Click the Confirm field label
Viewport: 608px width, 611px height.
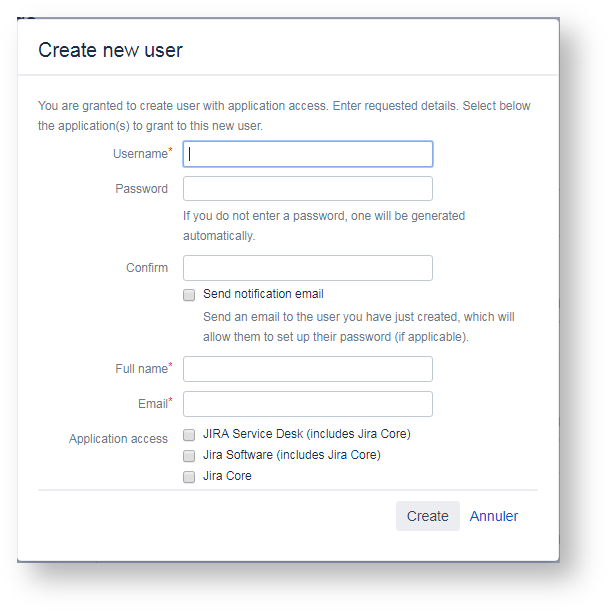[x=147, y=268]
